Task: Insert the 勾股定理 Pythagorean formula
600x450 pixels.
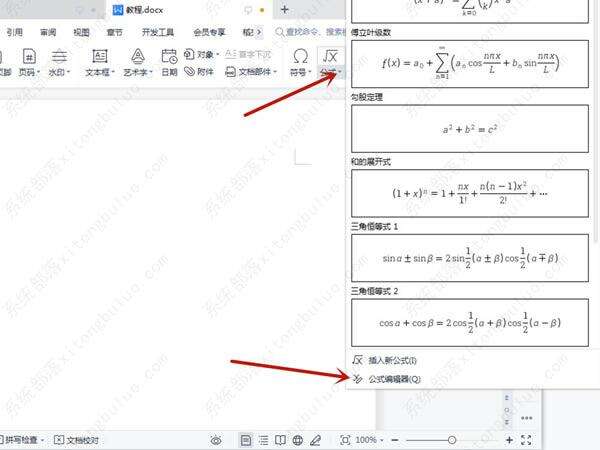Action: [470, 129]
